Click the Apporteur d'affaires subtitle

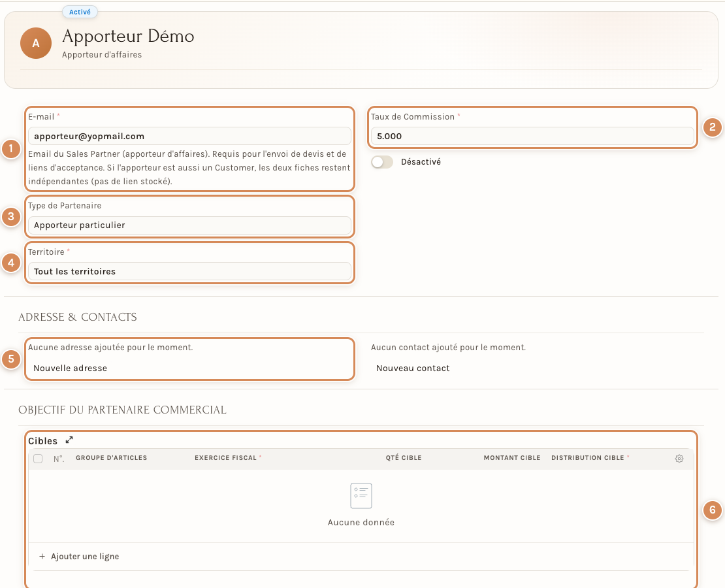pyautogui.click(x=102, y=55)
